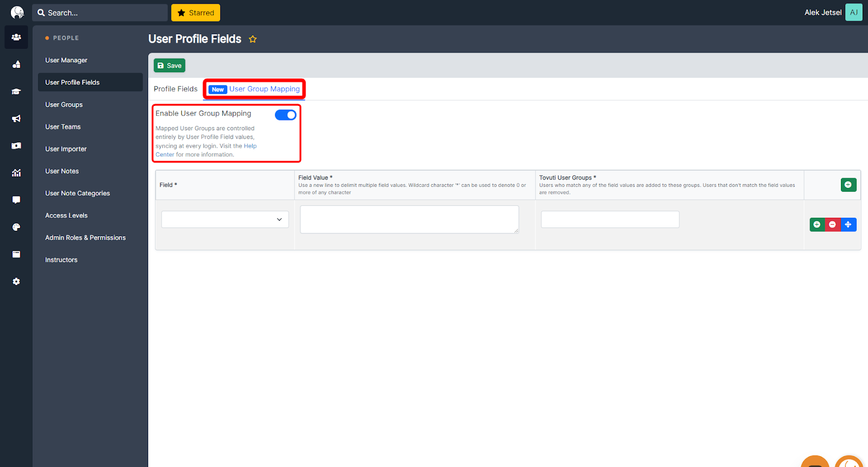Click the AJ user avatar
Image resolution: width=868 pixels, height=467 pixels.
point(854,12)
